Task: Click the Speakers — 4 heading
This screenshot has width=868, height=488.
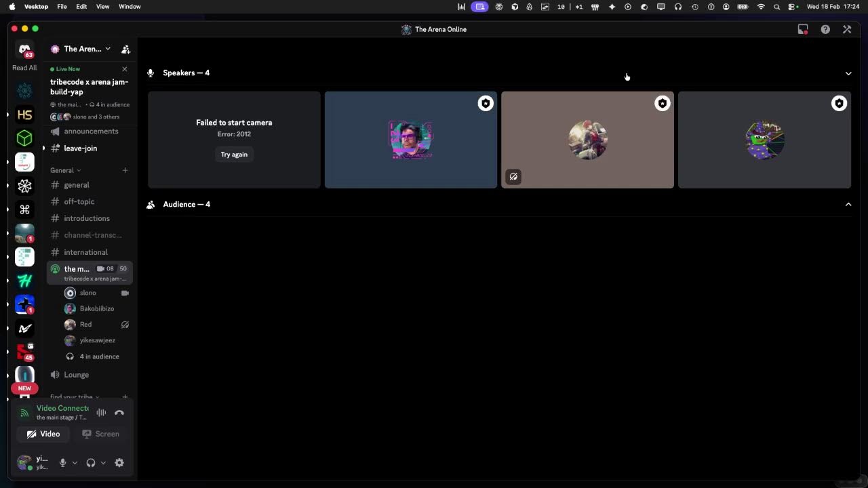Action: pos(186,73)
